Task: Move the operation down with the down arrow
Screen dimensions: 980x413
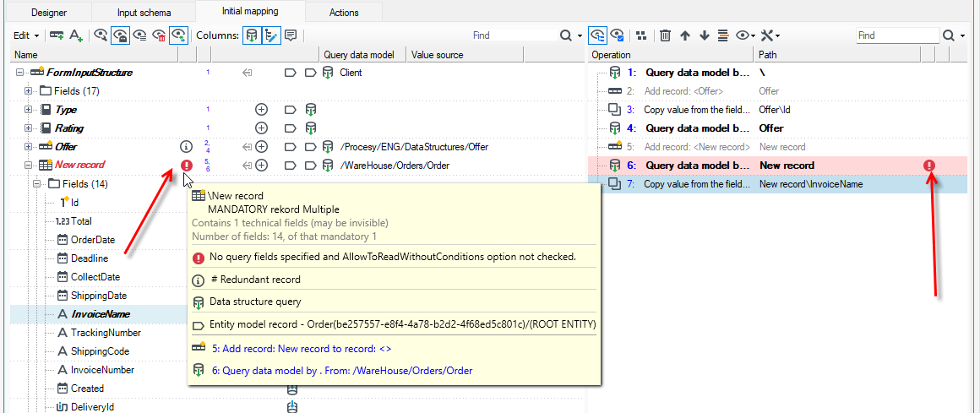Action: [x=705, y=35]
